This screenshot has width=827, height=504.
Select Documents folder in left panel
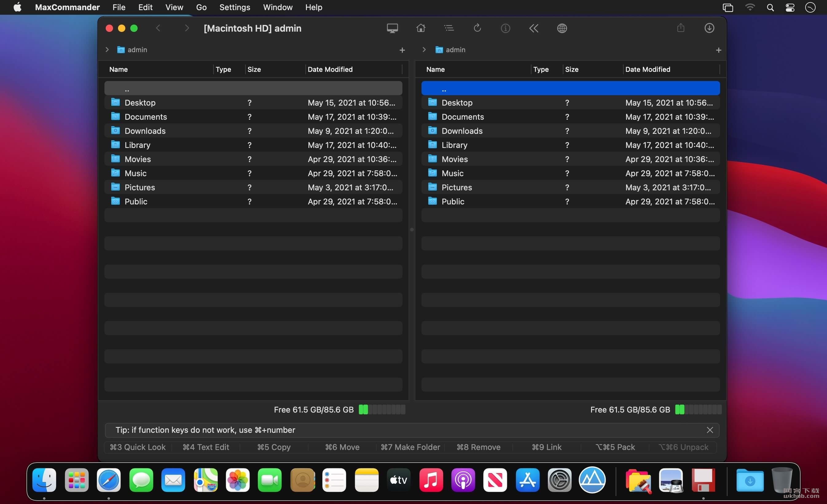pyautogui.click(x=253, y=116)
